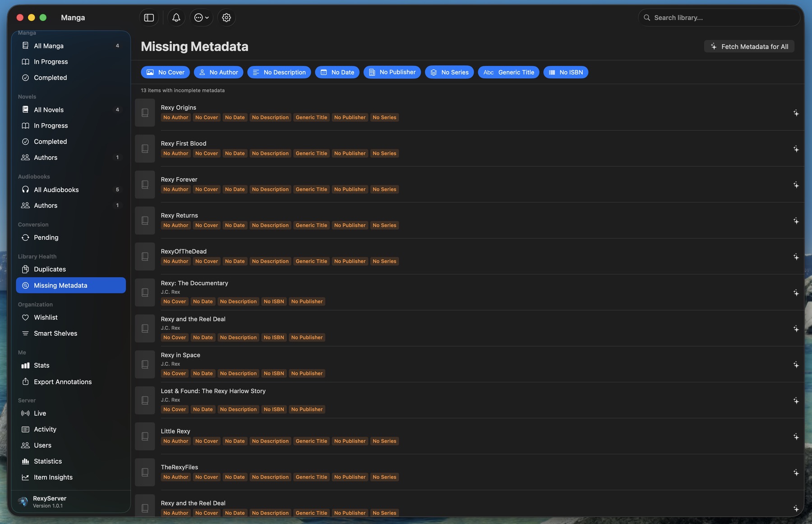Select Missing Metadata sidebar item
812x524 pixels.
[71, 285]
